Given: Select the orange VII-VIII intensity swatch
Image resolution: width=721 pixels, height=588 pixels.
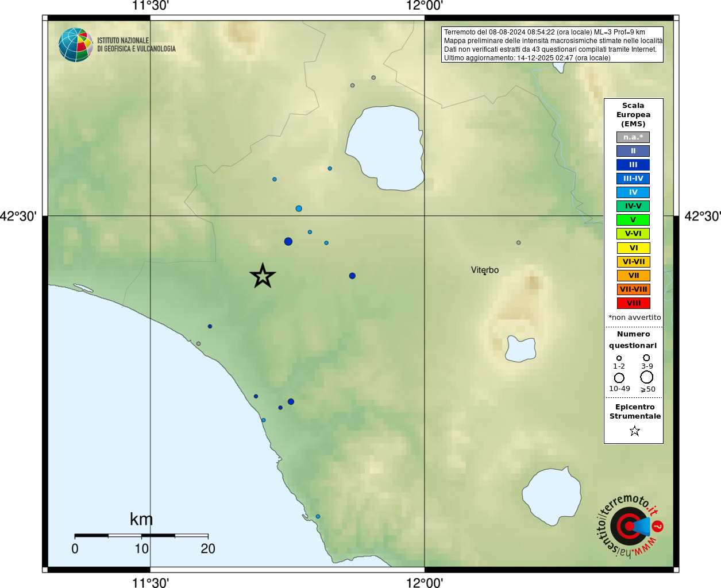Looking at the screenshot, I should click(x=633, y=289).
